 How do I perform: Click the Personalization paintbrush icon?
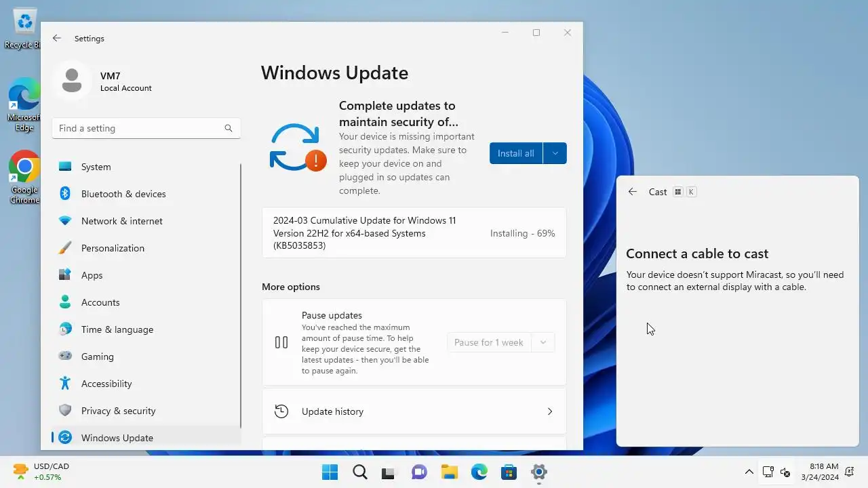pyautogui.click(x=65, y=248)
